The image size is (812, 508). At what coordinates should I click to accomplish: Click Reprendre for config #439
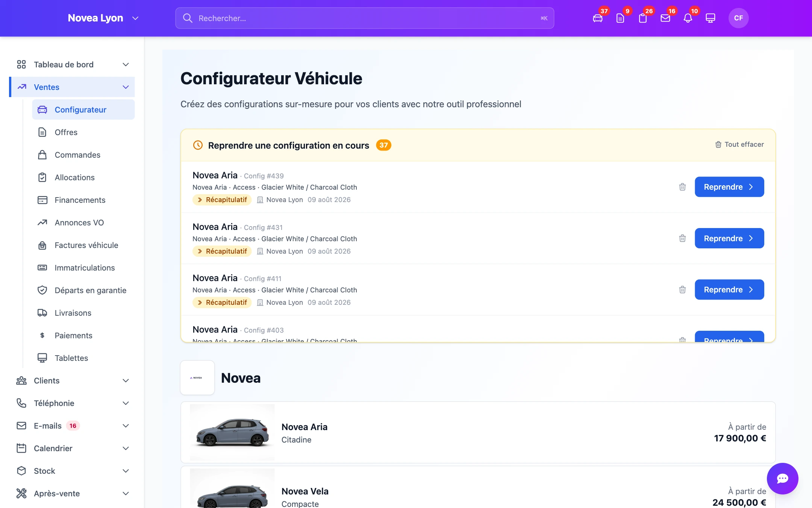tap(729, 187)
